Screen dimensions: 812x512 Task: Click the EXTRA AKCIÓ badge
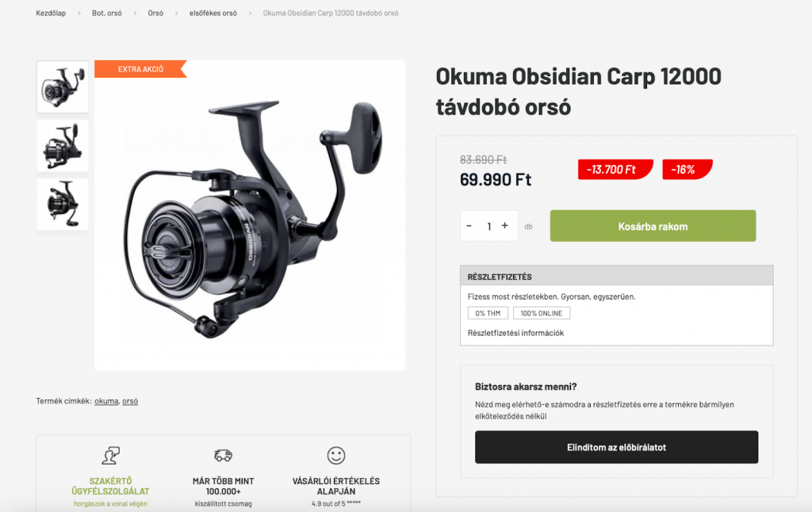(x=140, y=69)
